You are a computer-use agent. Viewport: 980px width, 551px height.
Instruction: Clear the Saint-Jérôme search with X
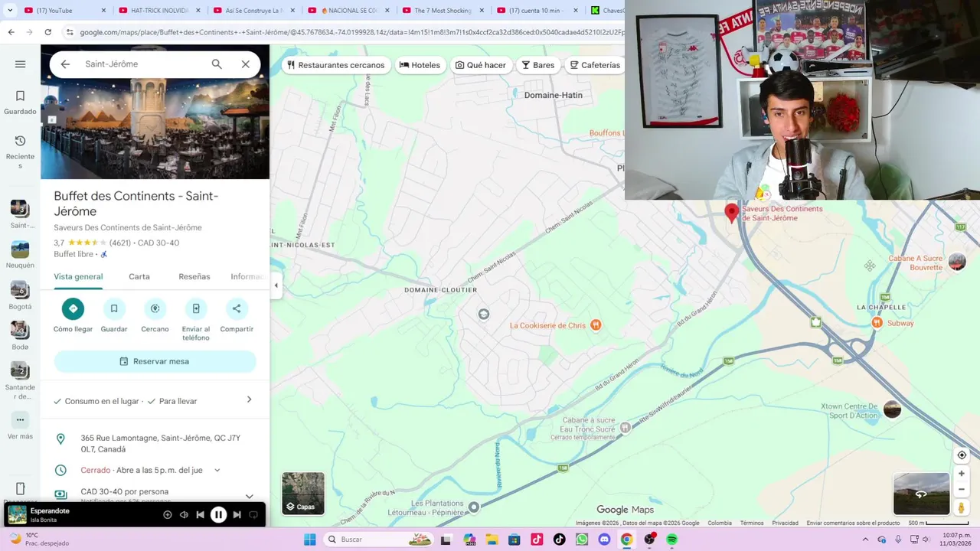point(246,64)
